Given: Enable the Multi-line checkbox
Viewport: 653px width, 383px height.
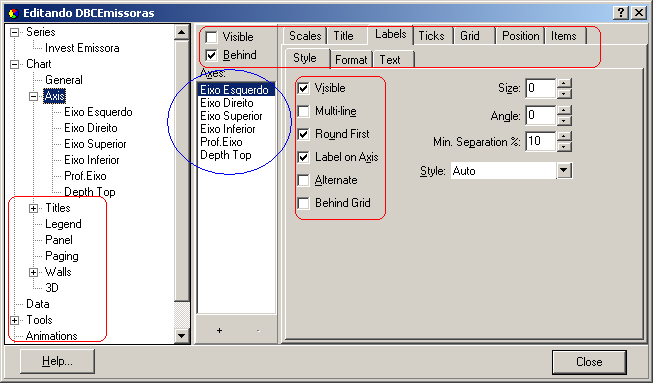Looking at the screenshot, I should [x=304, y=111].
